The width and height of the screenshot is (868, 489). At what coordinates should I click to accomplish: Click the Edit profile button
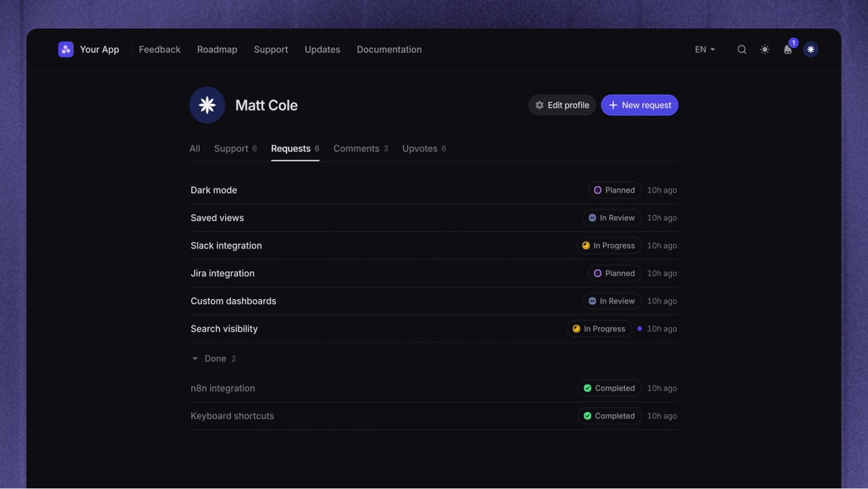coord(562,105)
